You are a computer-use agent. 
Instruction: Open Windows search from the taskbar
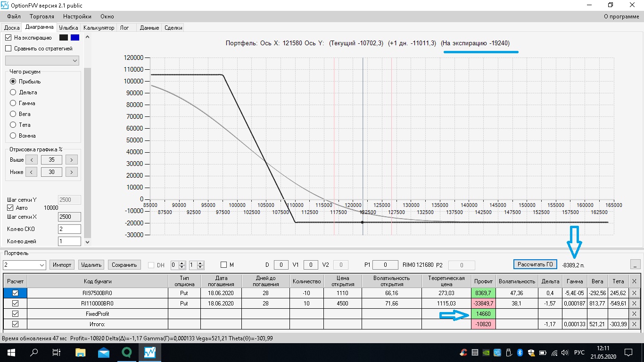tap(34, 352)
